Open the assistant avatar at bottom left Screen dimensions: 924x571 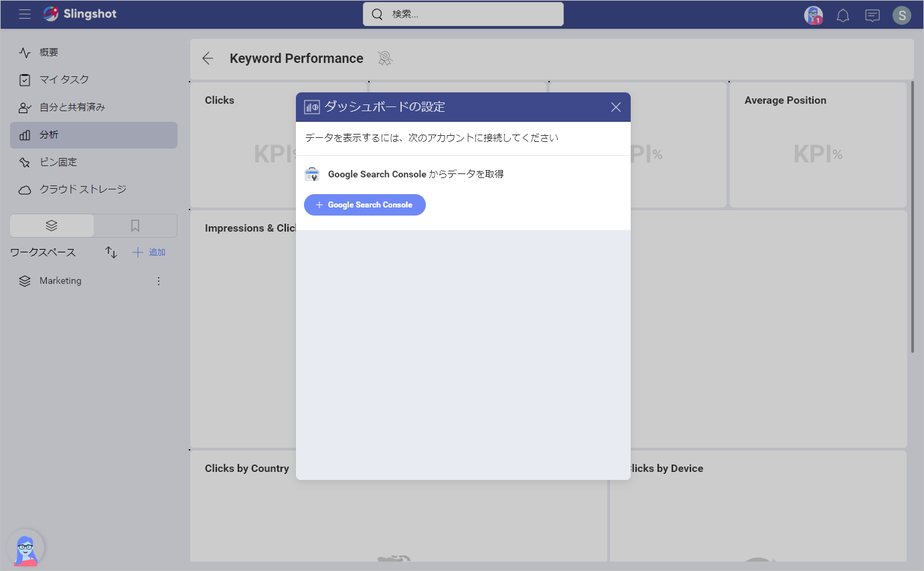point(25,548)
